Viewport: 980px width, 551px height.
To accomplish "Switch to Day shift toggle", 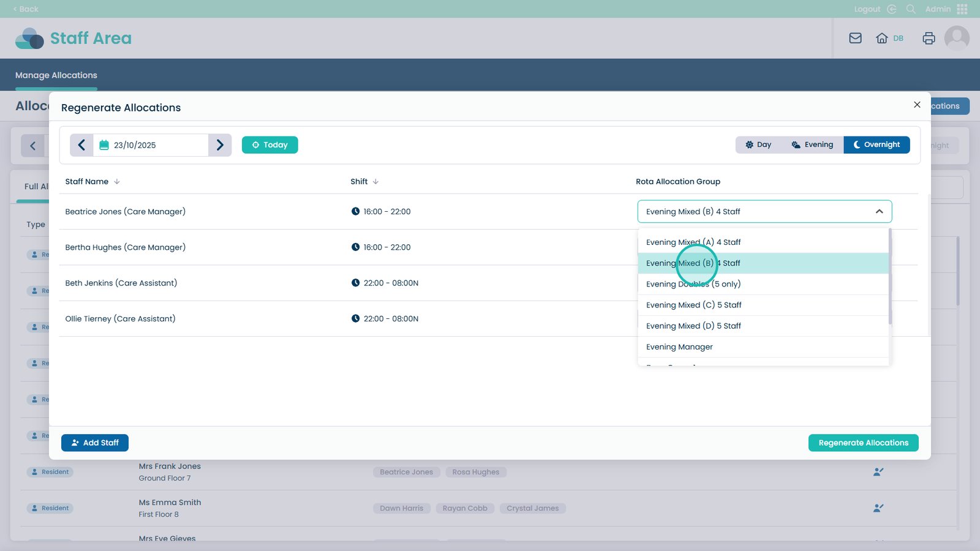I will (x=758, y=145).
